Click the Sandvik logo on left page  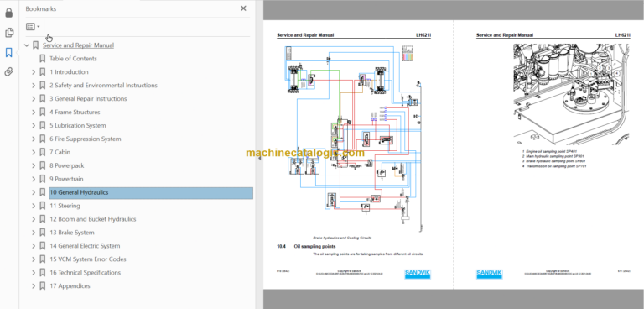tap(418, 274)
